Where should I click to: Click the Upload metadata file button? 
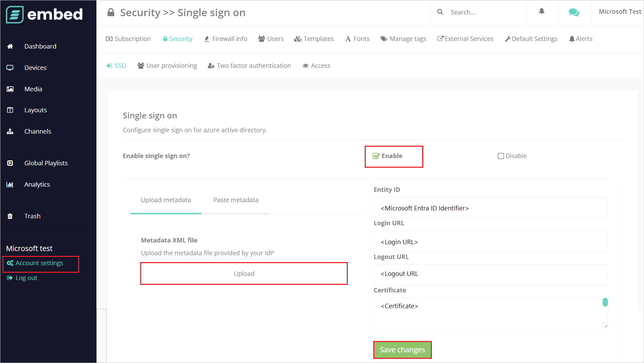[244, 273]
